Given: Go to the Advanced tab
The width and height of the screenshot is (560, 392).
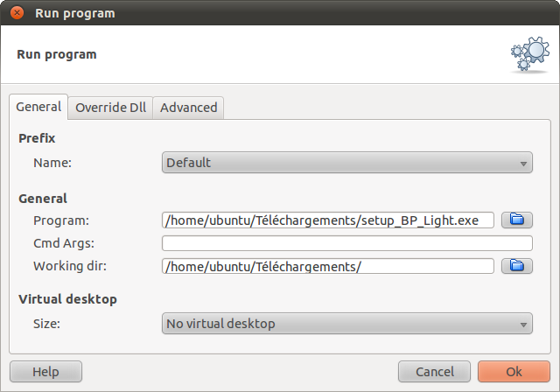Looking at the screenshot, I should click(189, 108).
